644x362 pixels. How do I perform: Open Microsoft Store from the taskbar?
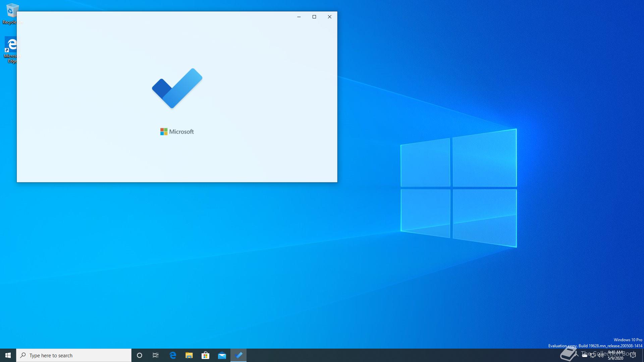205,355
